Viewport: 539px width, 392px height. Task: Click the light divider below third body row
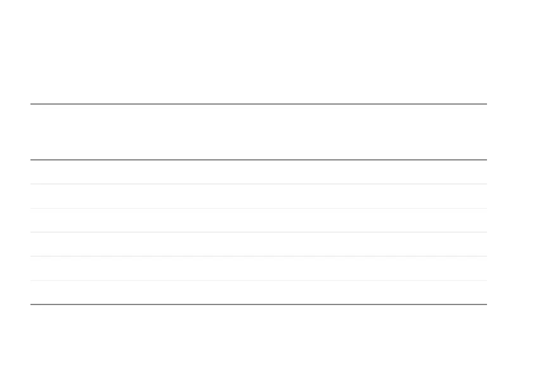click(x=259, y=232)
